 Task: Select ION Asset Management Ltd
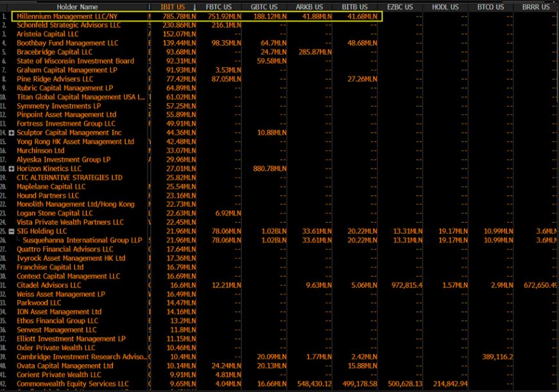pyautogui.click(x=59, y=312)
